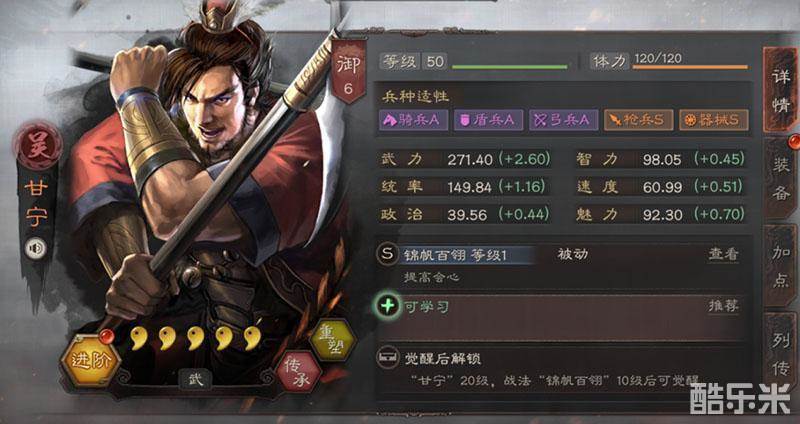The image size is (800, 424).
Task: Select the 骑兵A troop aptitude tag
Action: [413, 120]
